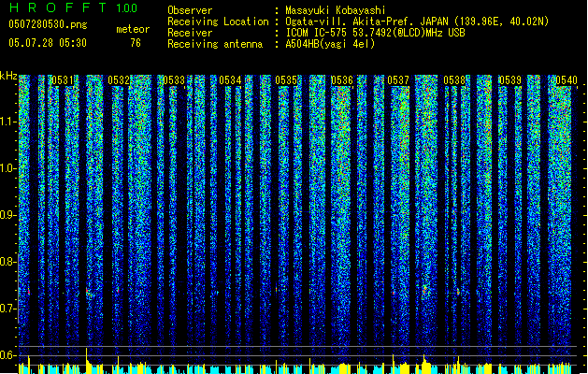Click the meteor count value 76

pyautogui.click(x=136, y=43)
